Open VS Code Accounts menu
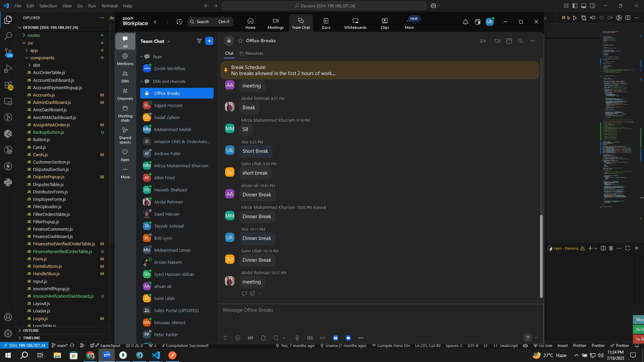 click(8, 317)
